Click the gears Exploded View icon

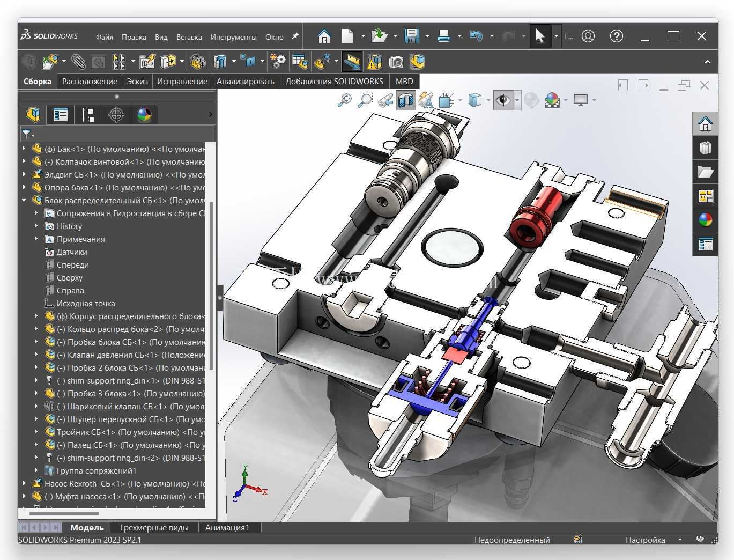point(278,62)
